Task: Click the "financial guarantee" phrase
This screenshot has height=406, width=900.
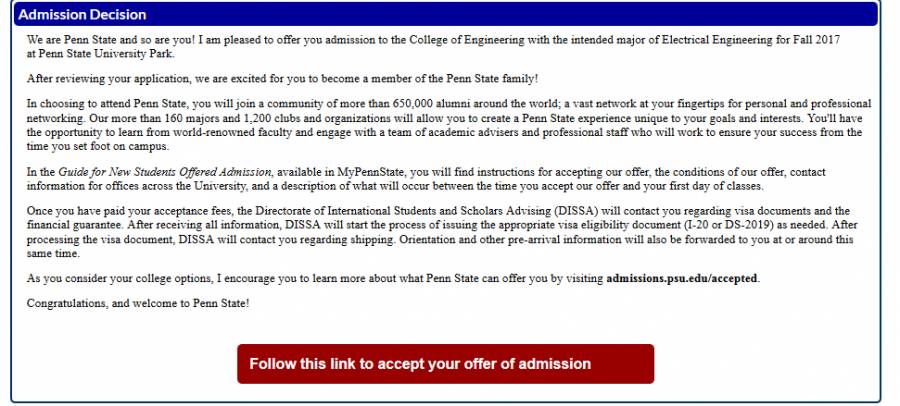Action: click(x=74, y=225)
